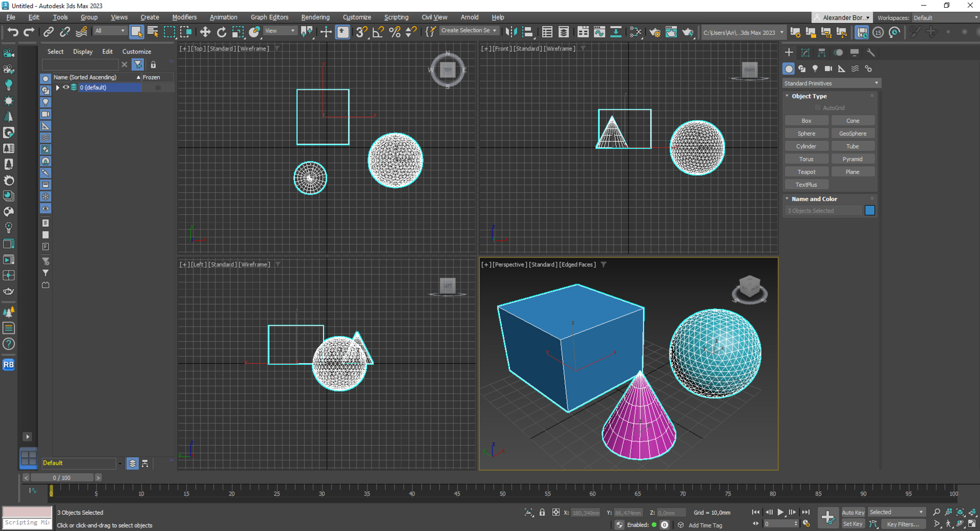Activate the Select and Rotate tool

click(222, 32)
